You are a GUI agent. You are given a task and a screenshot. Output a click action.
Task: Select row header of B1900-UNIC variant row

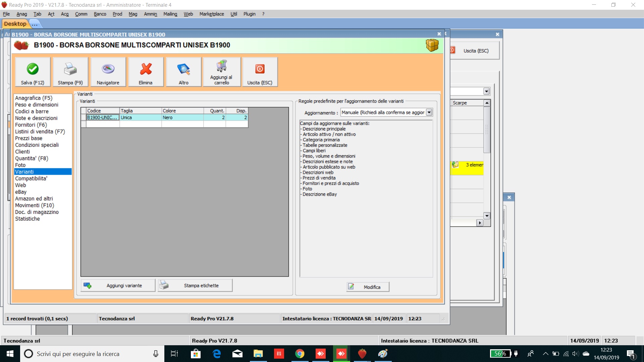pos(84,118)
